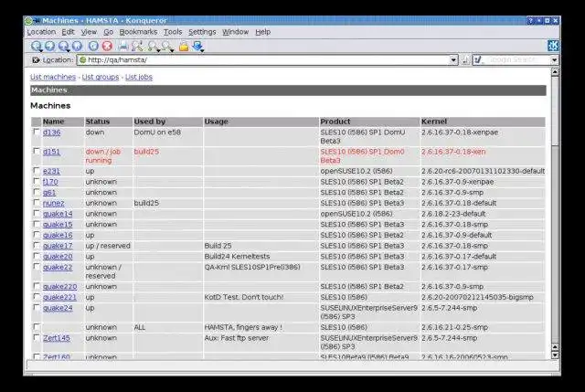The width and height of the screenshot is (585, 392).
Task: Open the quake20 machine link
Action: (58, 257)
